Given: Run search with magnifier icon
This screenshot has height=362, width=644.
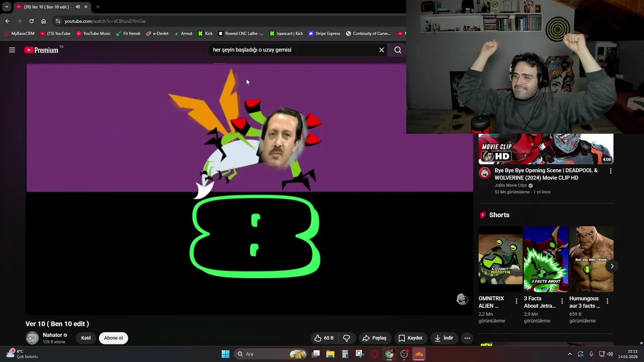Looking at the screenshot, I should 397,50.
